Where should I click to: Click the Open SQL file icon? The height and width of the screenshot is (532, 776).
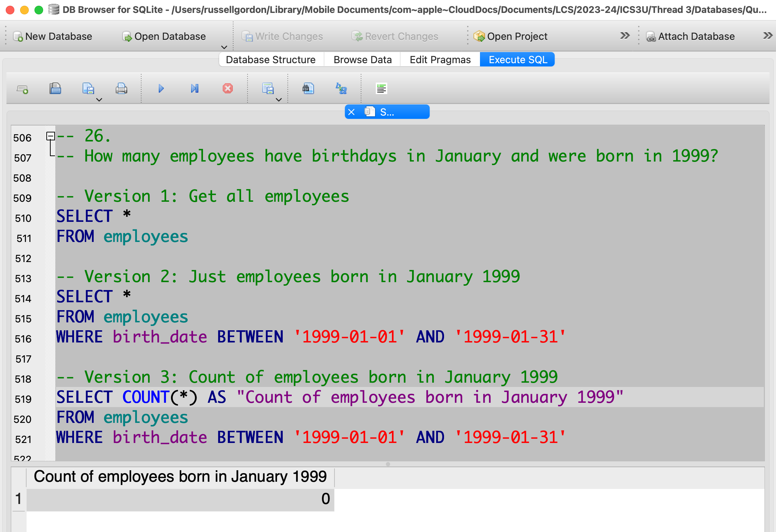55,89
